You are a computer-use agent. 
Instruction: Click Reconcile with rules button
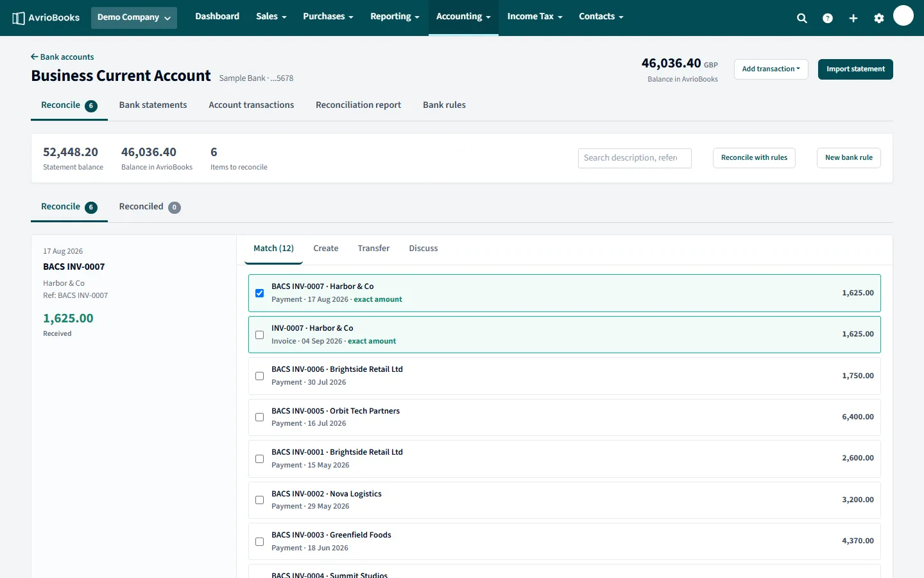[x=754, y=158]
